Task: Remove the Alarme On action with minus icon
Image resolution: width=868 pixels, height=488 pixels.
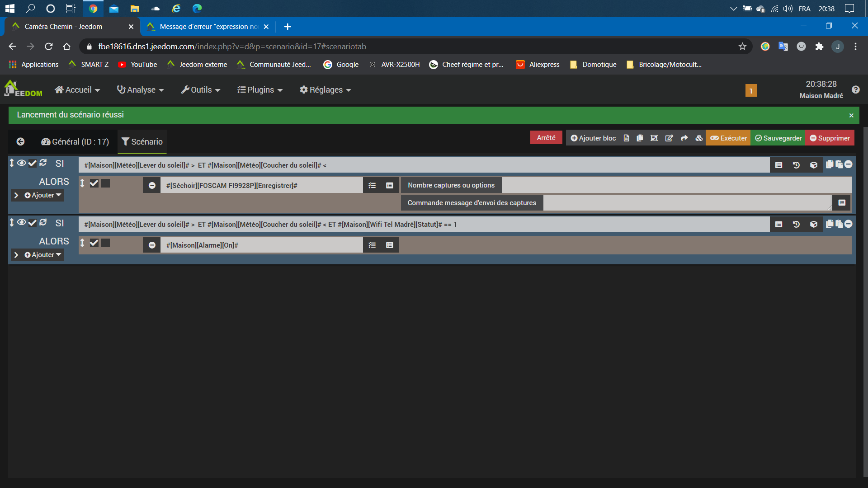Action: (x=152, y=245)
